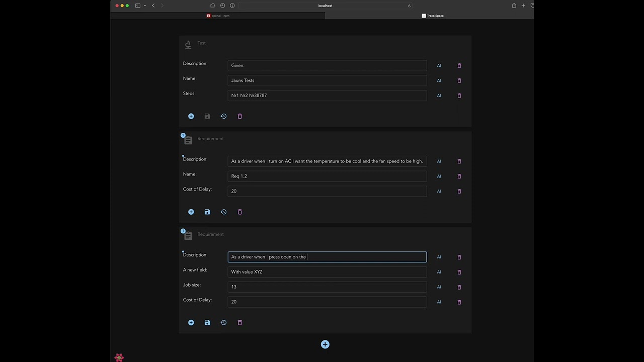Focus the Job size input showing 13
This screenshot has height=362, width=644.
(x=327, y=287)
